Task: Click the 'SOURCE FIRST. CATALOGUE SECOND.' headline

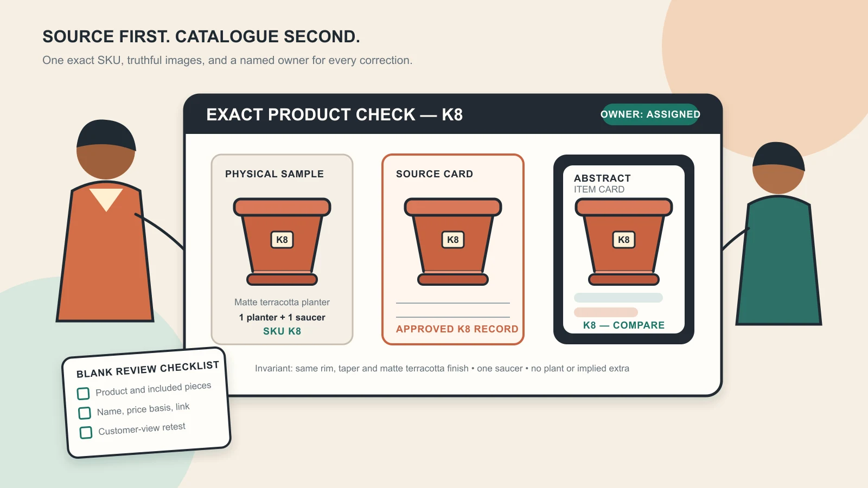Action: 201,36
